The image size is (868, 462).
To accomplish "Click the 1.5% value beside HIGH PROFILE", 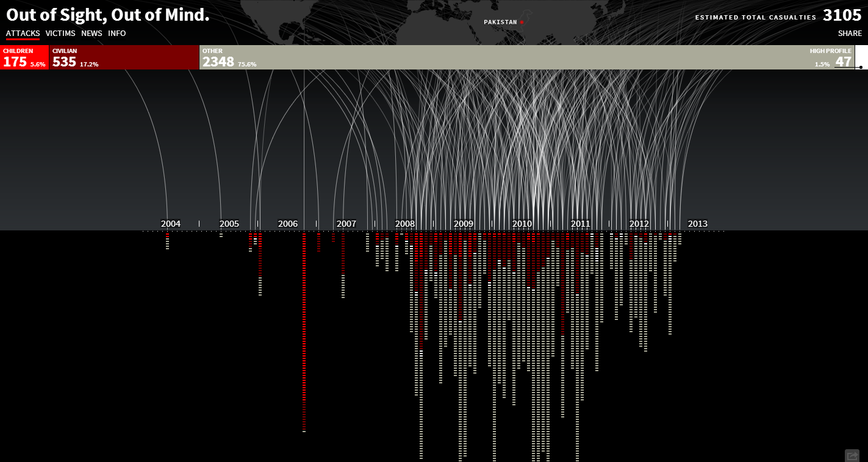I will point(822,64).
